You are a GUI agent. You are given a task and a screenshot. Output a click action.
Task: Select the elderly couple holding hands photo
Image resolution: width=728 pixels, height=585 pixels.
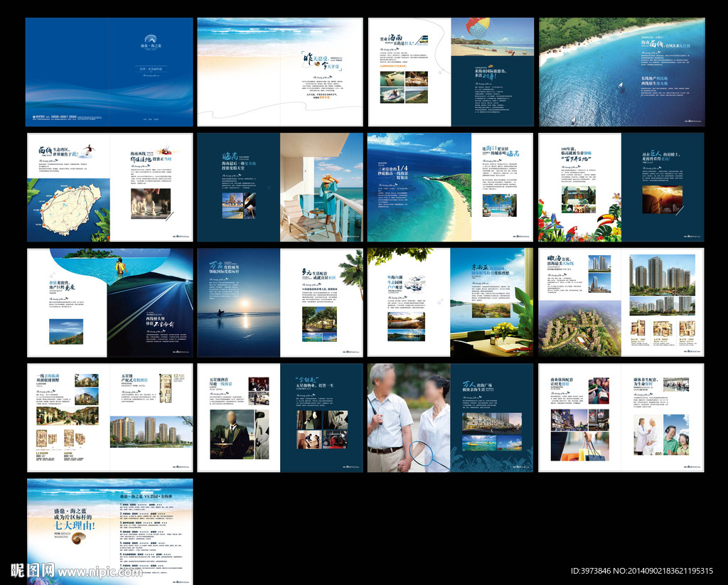[409, 418]
